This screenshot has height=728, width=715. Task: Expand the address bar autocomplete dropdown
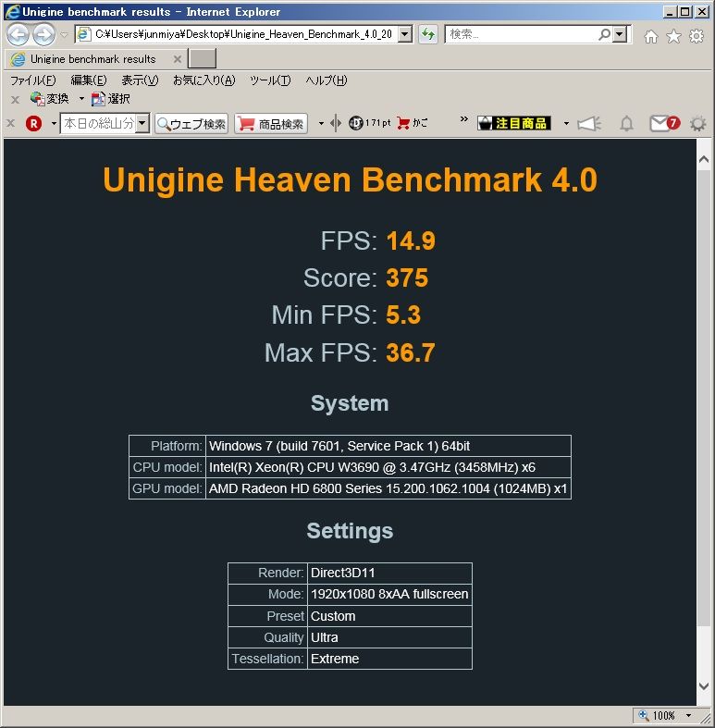tap(405, 34)
